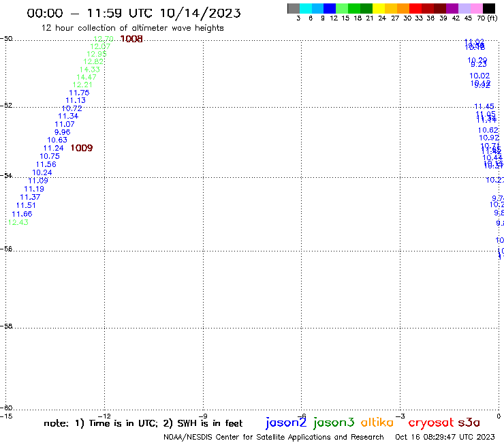Select the reading 11.09 below latitude -54

(x=38, y=181)
